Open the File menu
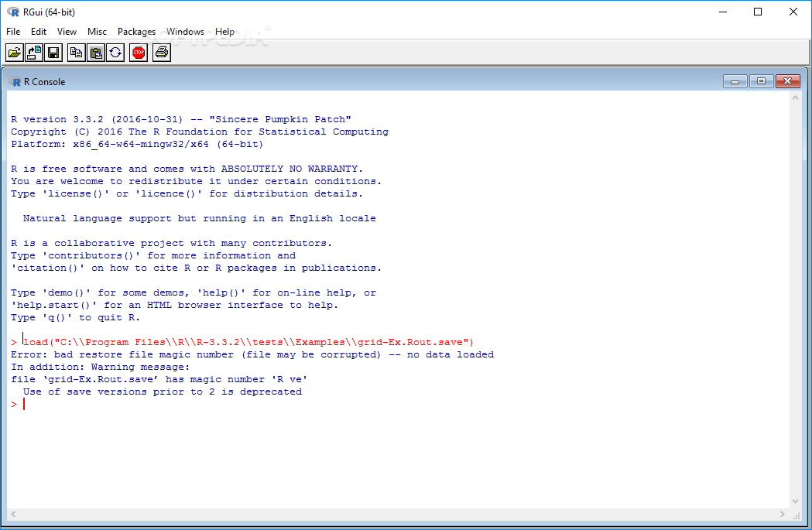812x530 pixels. point(13,32)
